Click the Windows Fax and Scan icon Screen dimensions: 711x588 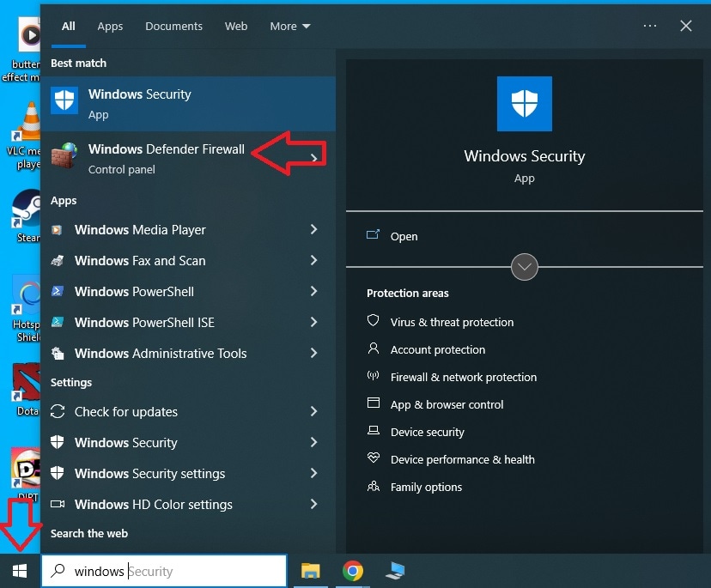pyautogui.click(x=58, y=261)
